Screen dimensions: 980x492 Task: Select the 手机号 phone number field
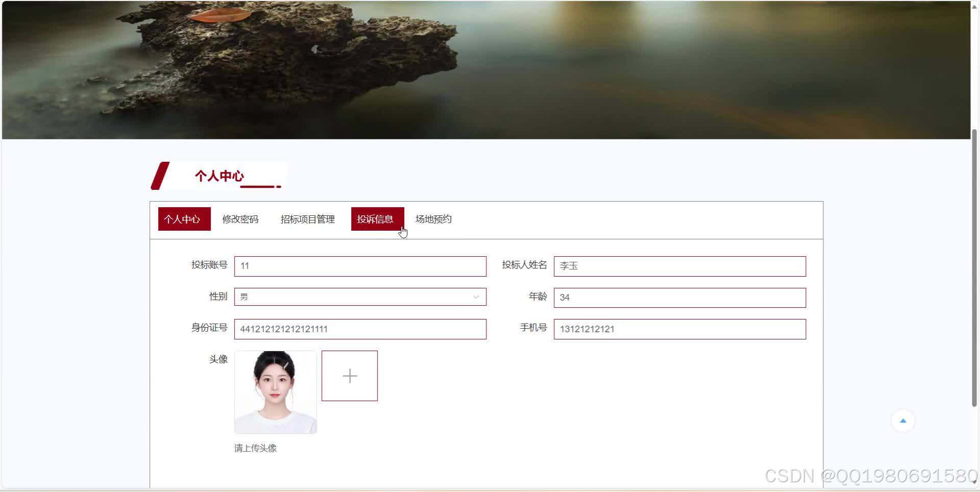tap(679, 329)
